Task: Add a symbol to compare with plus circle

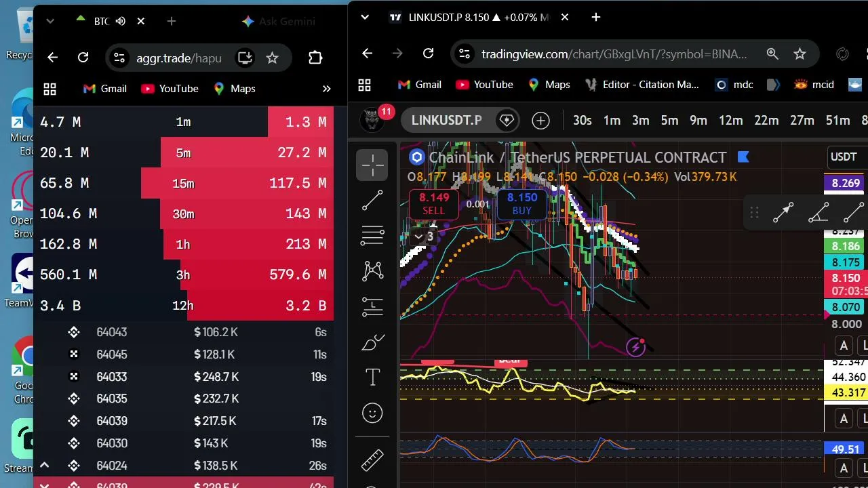Action: (540, 121)
